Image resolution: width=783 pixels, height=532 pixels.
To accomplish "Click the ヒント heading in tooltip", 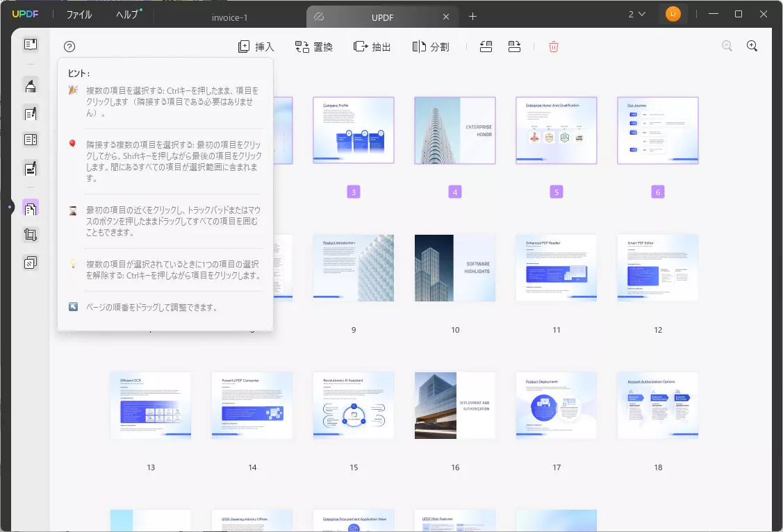I will click(x=79, y=74).
